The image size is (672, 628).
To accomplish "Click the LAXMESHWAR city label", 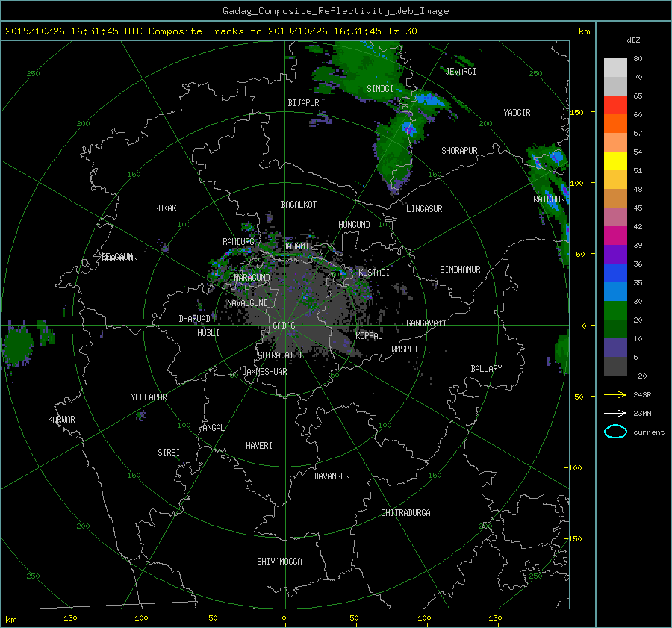I will click(264, 372).
